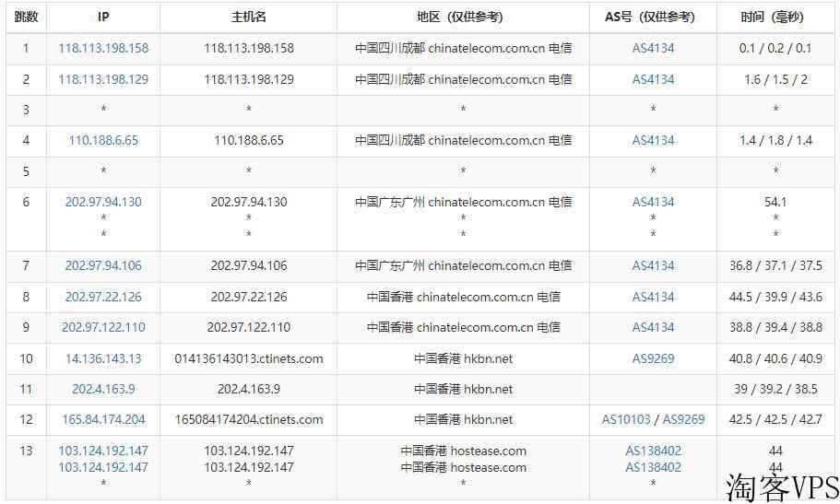
Task: Open IP link 202.97.22.126
Action: (x=103, y=297)
